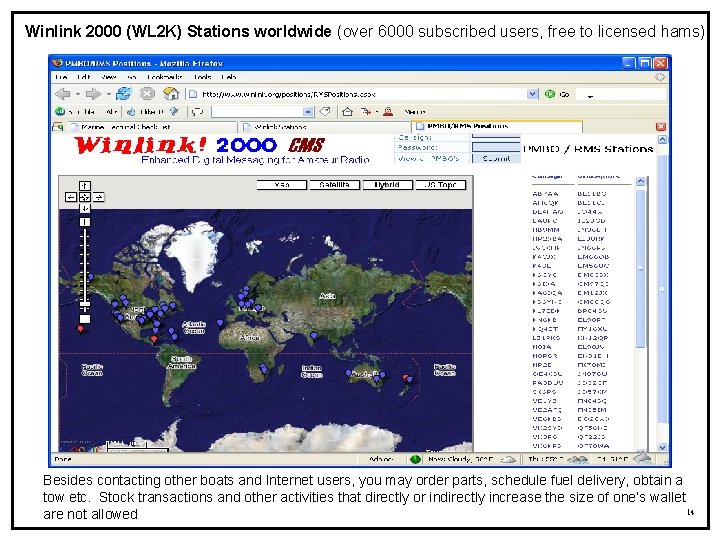Click the green Go button icon
This screenshot has width=720, height=540.
[x=550, y=94]
